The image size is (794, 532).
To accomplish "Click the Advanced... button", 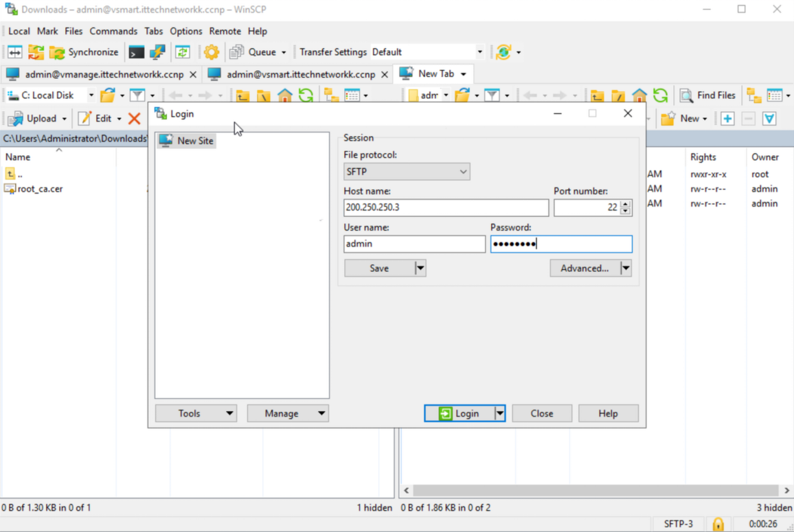I will click(585, 268).
